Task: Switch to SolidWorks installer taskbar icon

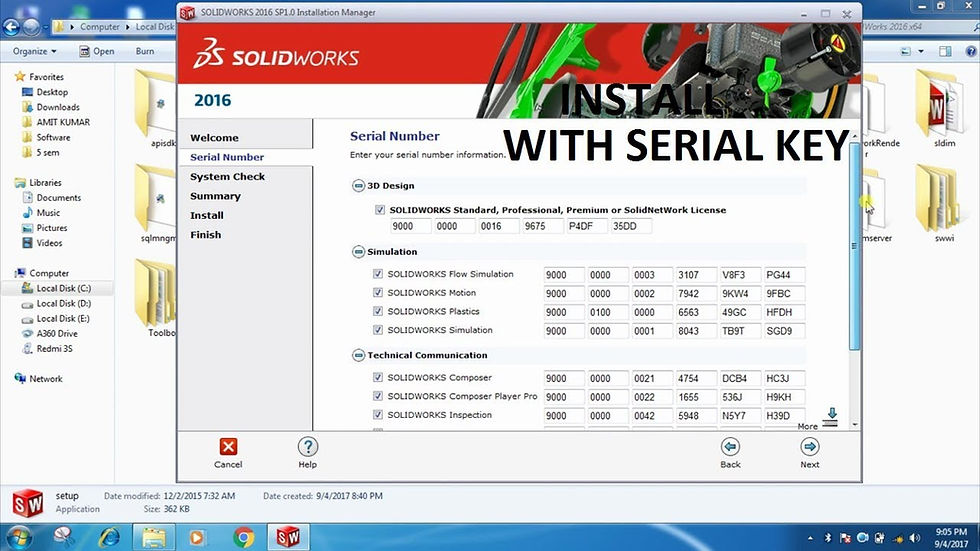Action: pos(288,537)
